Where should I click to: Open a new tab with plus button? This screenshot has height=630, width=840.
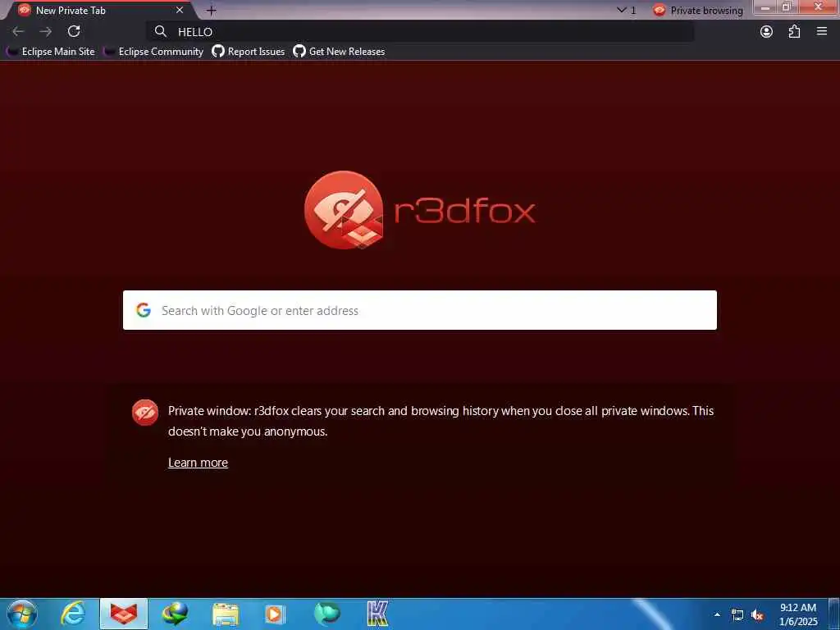[211, 10]
